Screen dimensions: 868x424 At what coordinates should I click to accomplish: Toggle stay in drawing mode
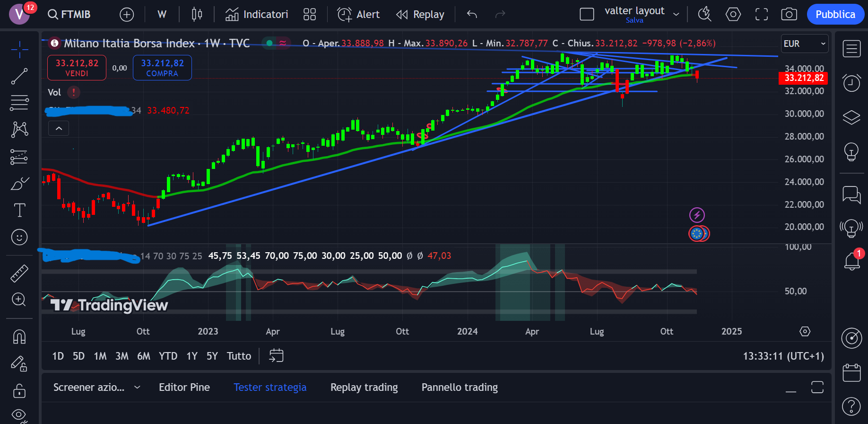tap(19, 364)
